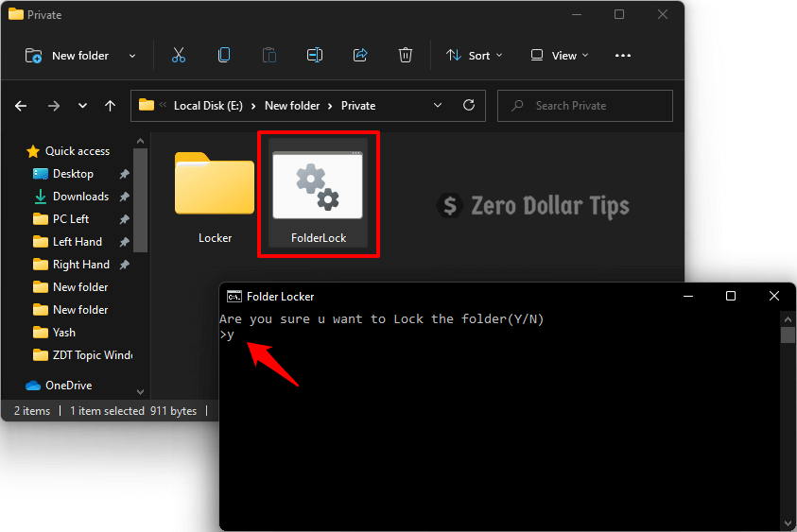Click the "2 items" status bar text
This screenshot has height=532, width=797.
[32, 410]
